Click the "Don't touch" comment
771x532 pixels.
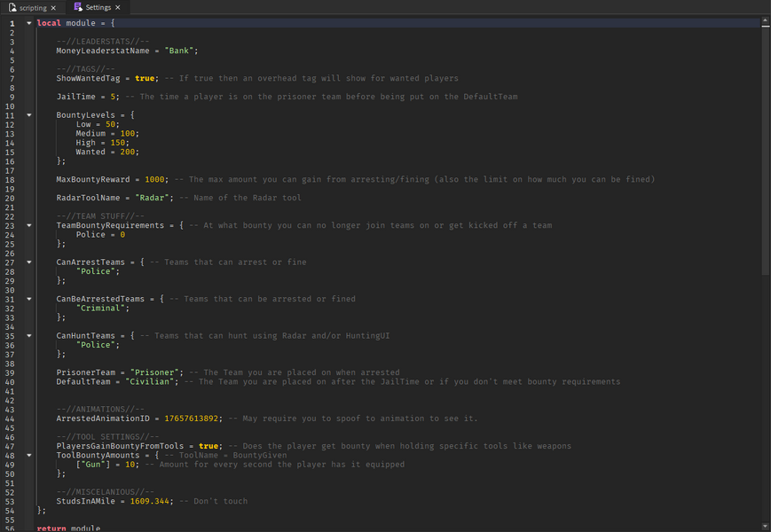(214, 502)
